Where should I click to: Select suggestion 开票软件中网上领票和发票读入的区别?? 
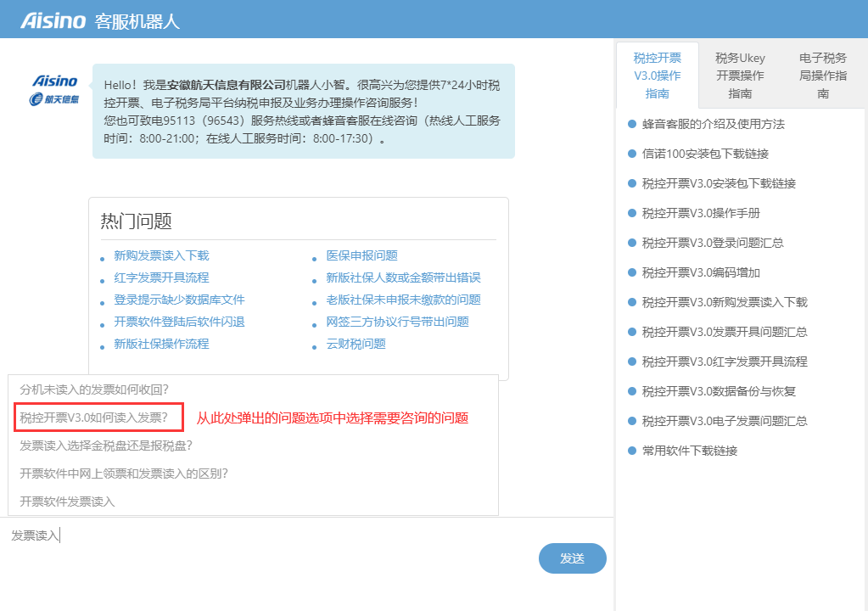point(253,474)
